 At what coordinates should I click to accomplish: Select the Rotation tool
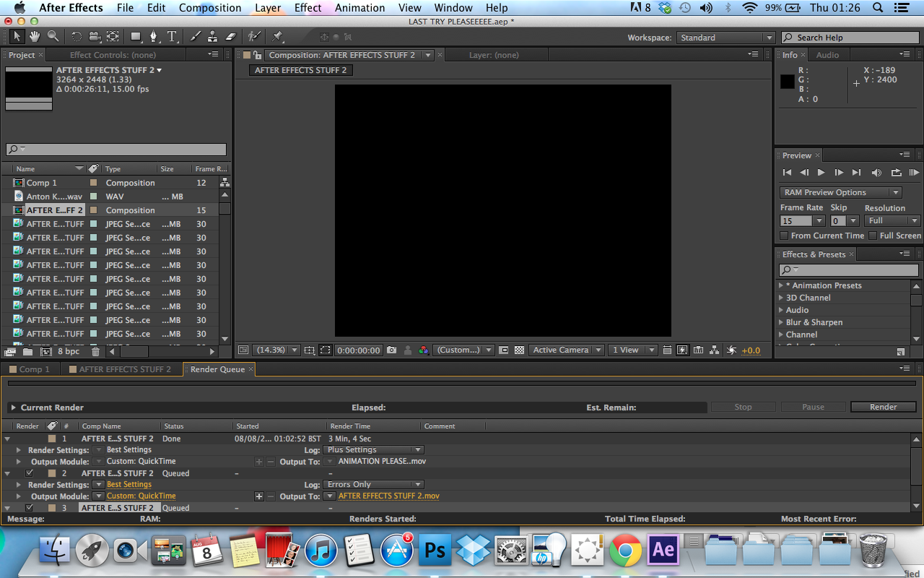pyautogui.click(x=77, y=36)
